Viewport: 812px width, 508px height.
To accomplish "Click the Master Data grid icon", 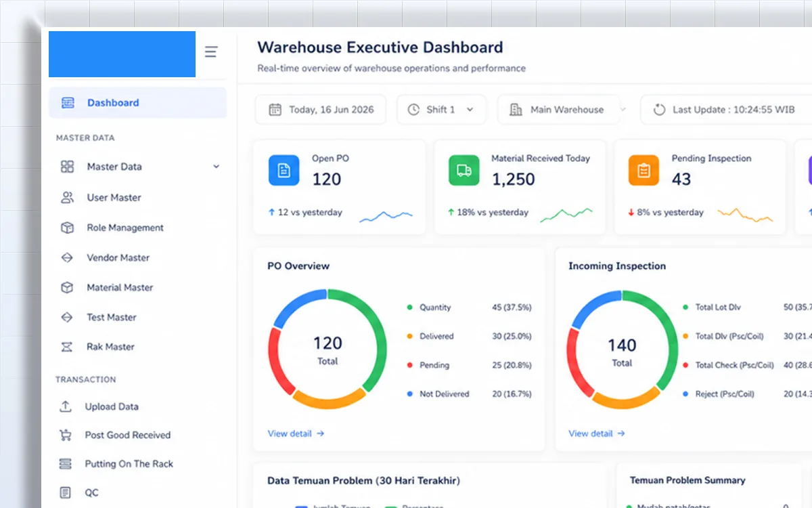I will pos(67,167).
